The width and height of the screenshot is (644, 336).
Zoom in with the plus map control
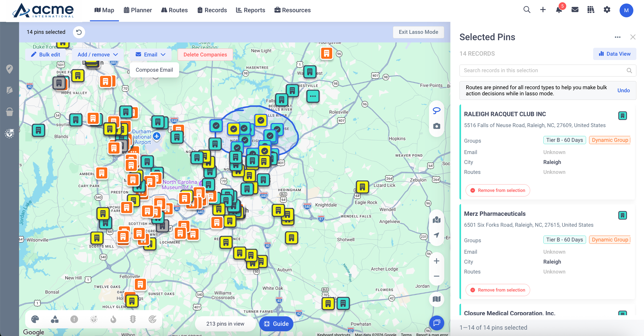437,261
